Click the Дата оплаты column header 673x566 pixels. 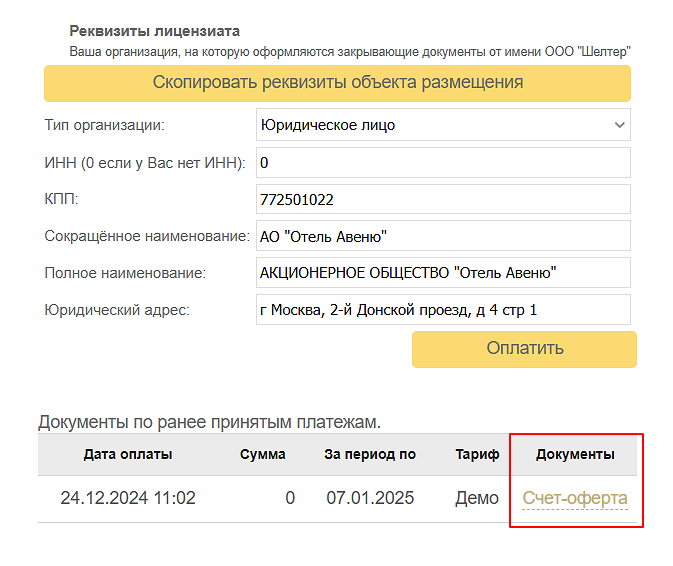[x=127, y=454]
